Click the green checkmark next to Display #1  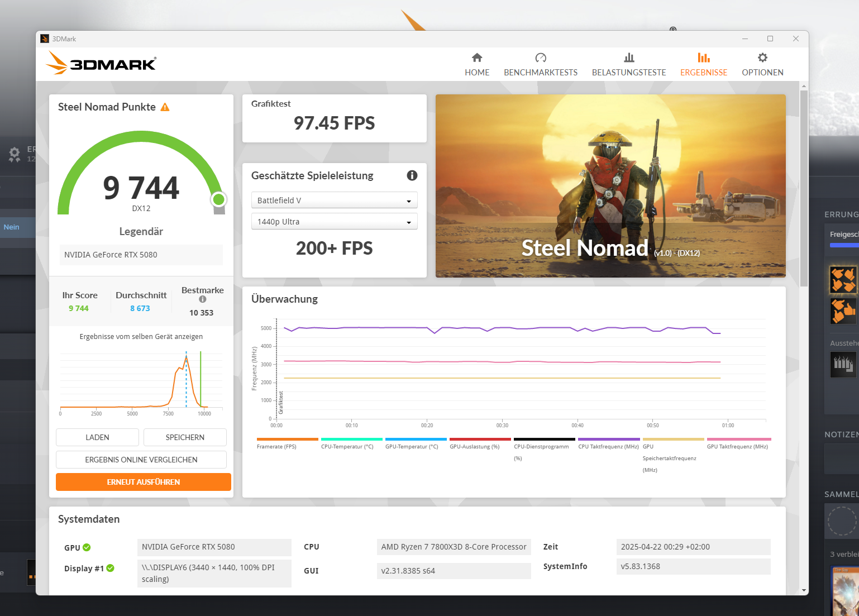click(x=110, y=568)
